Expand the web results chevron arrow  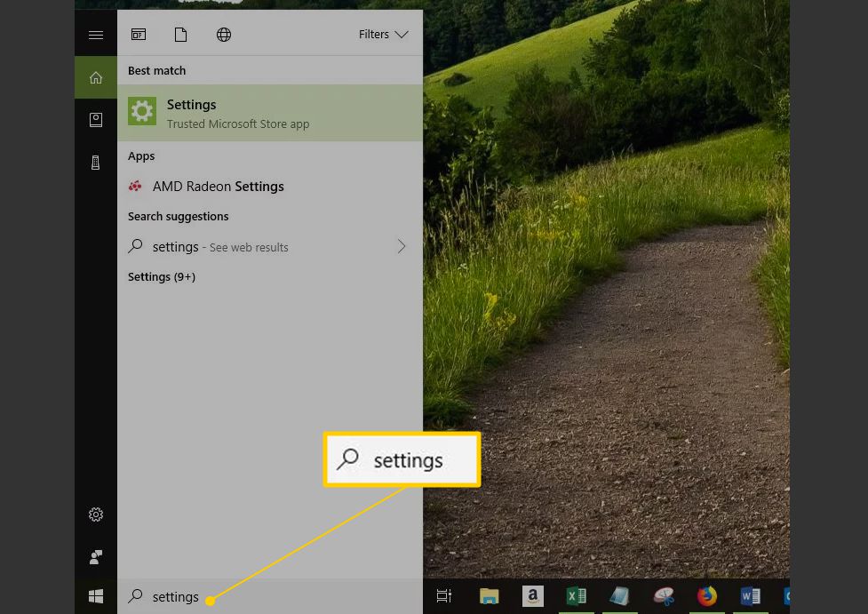(402, 247)
